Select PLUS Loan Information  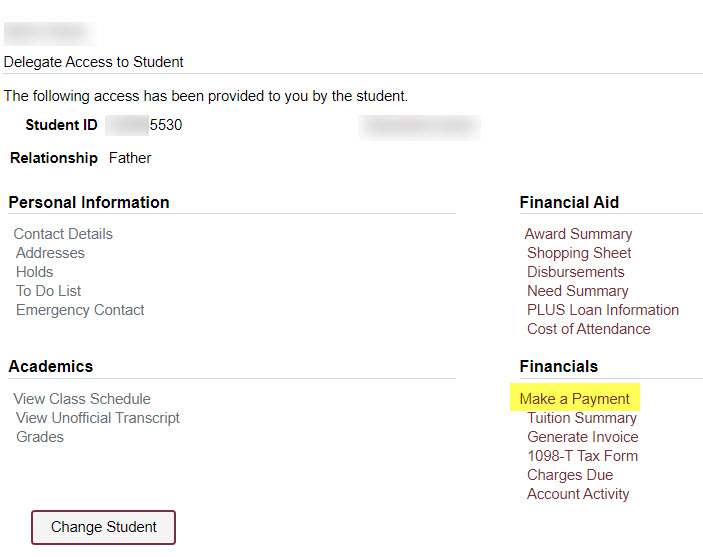pyautogui.click(x=602, y=310)
